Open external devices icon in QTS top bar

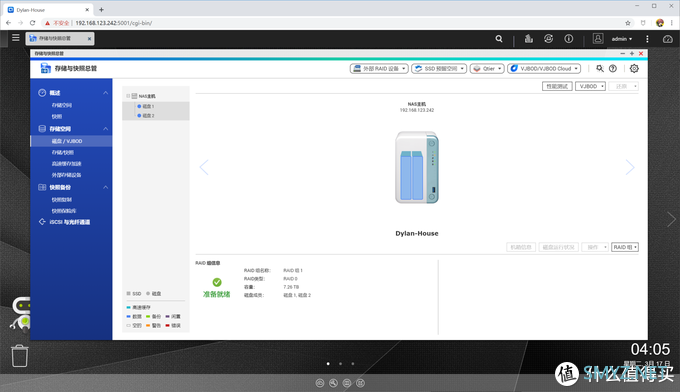(x=548, y=39)
